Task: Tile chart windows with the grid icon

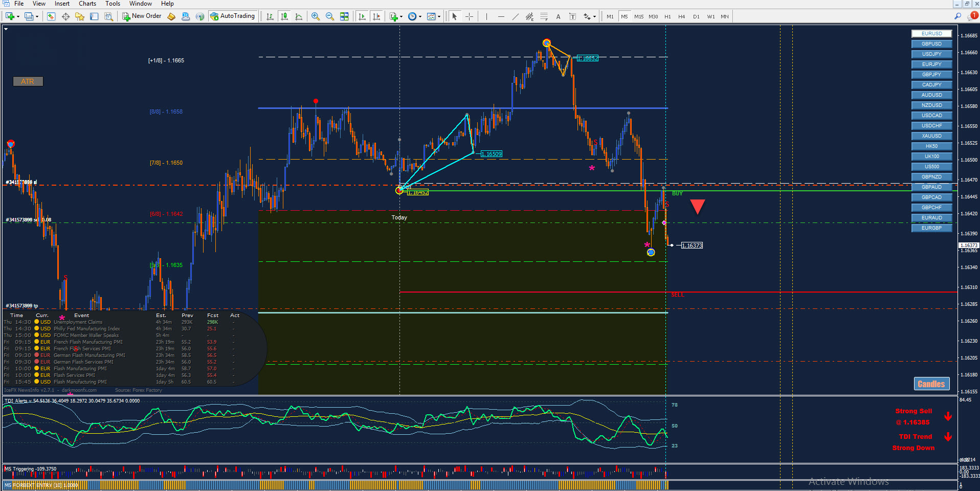Action: tap(344, 16)
